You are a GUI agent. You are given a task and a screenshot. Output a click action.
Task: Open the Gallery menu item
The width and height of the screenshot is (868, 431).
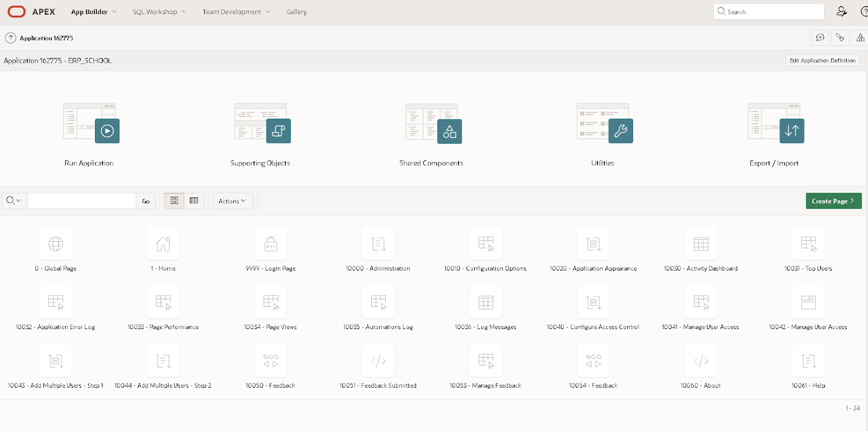pyautogui.click(x=297, y=11)
